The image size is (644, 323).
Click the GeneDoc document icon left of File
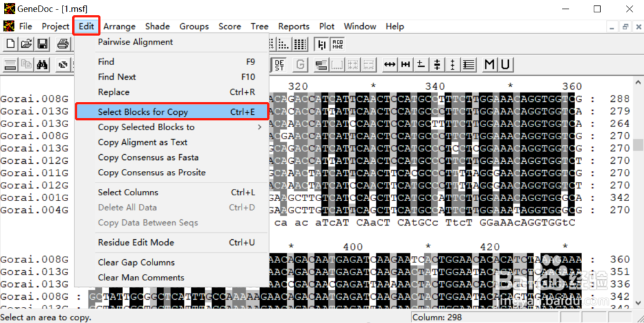coord(8,26)
